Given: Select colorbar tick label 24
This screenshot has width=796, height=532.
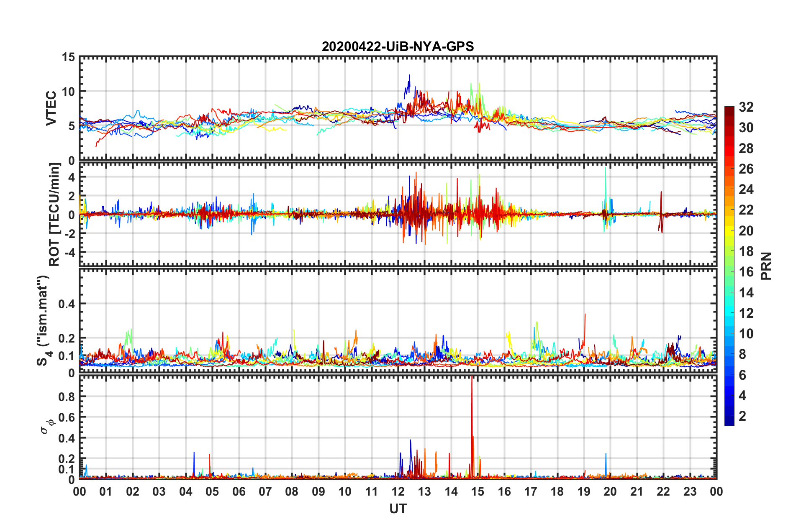Looking at the screenshot, I should click(746, 189).
